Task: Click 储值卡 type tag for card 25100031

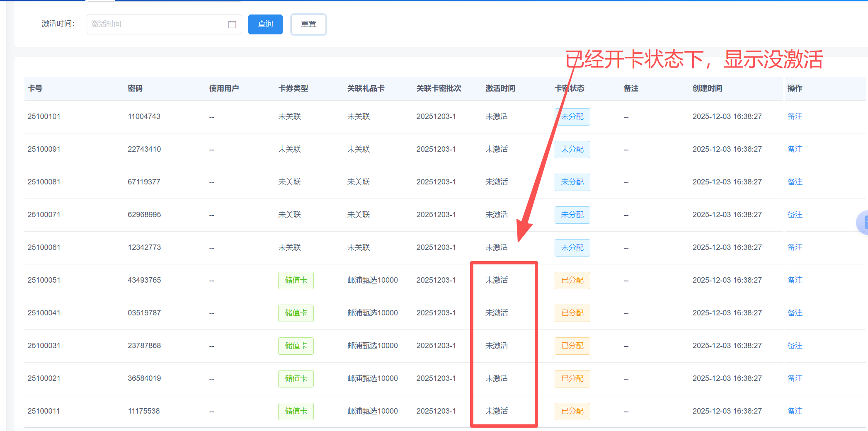Action: [296, 346]
